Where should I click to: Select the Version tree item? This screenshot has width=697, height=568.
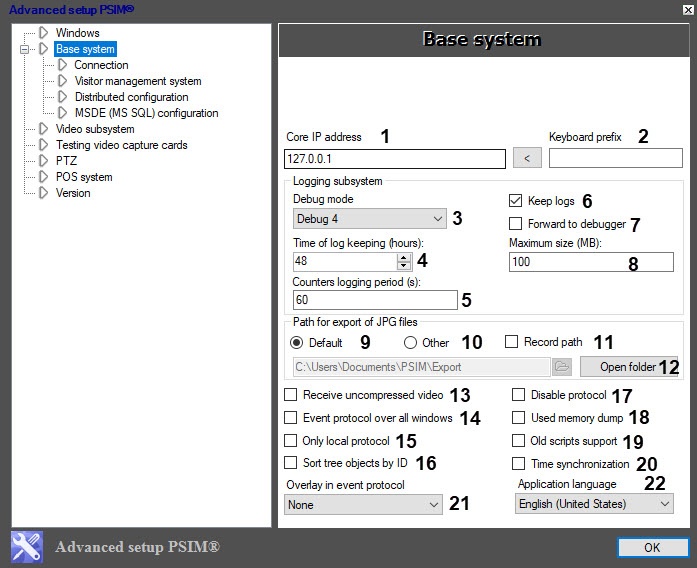[73, 193]
